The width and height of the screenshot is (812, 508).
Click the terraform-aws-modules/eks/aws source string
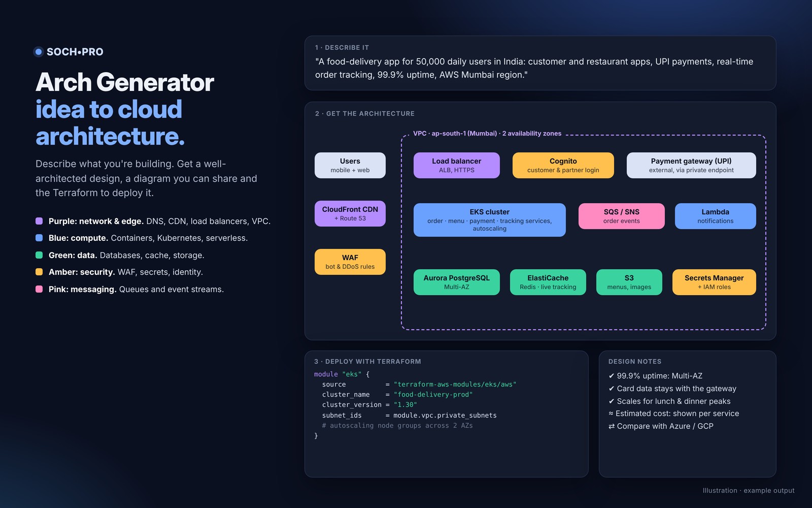455,385
